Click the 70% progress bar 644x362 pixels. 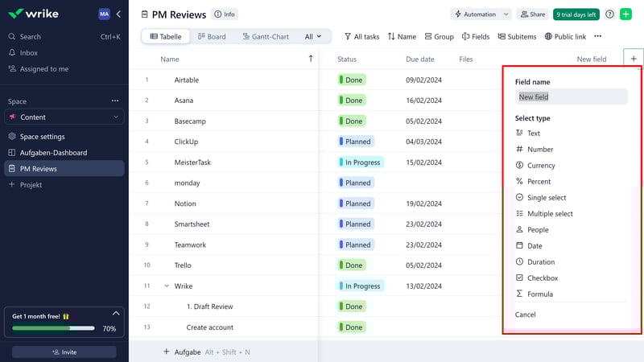click(x=53, y=328)
